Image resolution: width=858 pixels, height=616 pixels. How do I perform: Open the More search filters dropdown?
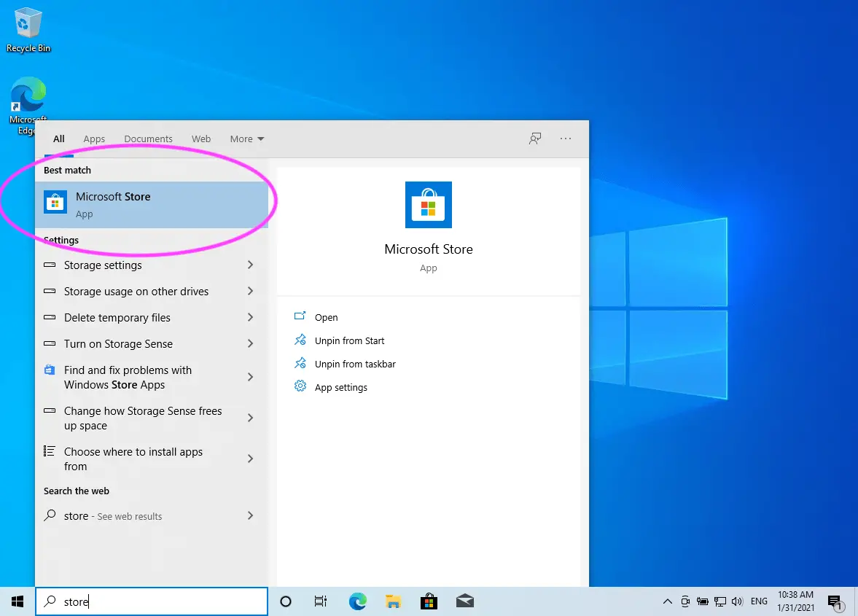(x=246, y=139)
